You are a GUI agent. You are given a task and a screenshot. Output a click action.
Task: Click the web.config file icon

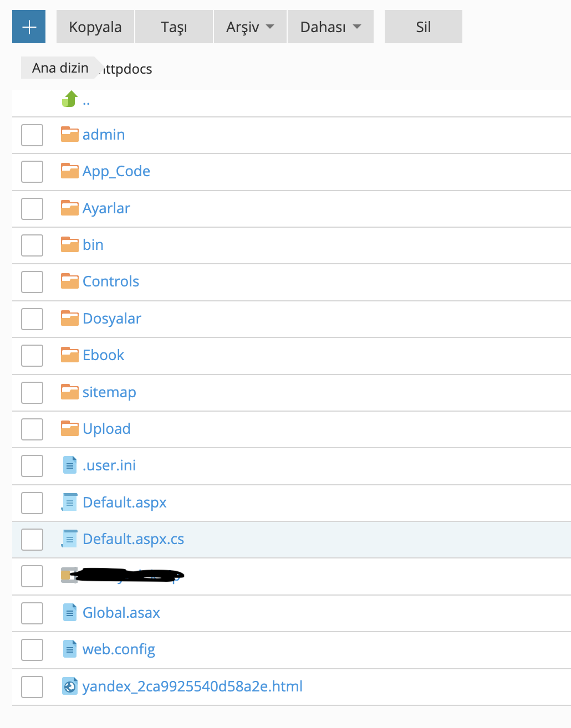tap(69, 649)
